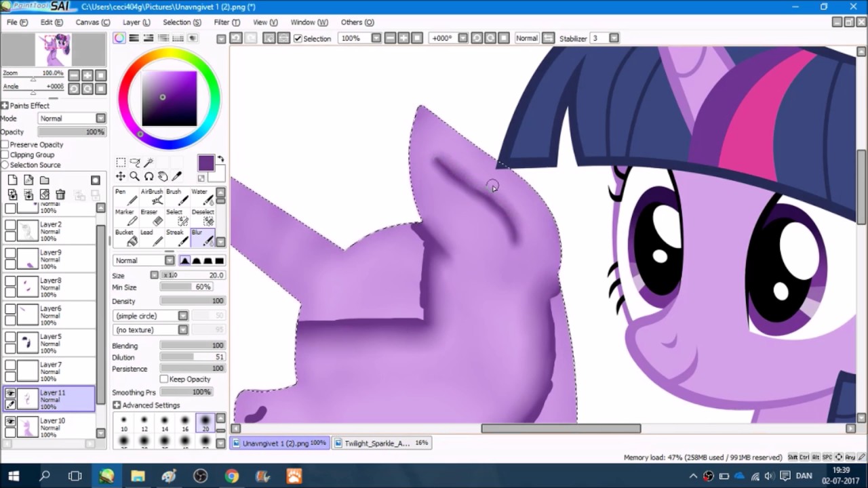Toggle Preserve Opacity checkbox
Viewport: 868px width, 488px height.
pyautogui.click(x=5, y=144)
